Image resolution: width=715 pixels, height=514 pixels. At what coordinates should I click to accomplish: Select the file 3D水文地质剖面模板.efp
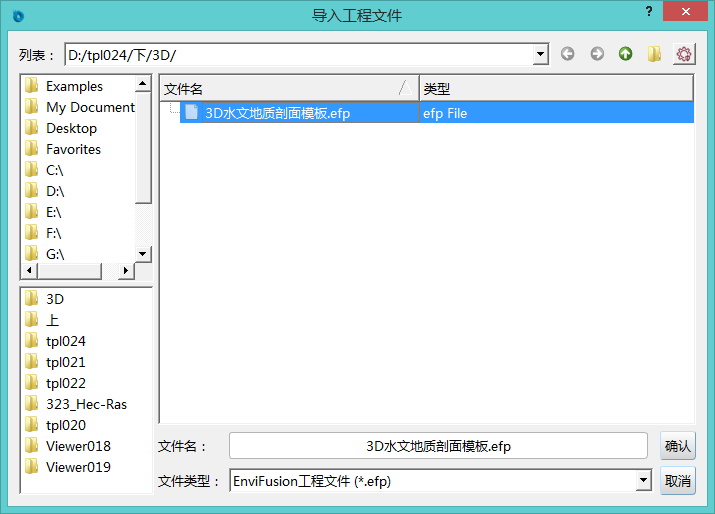pos(277,113)
